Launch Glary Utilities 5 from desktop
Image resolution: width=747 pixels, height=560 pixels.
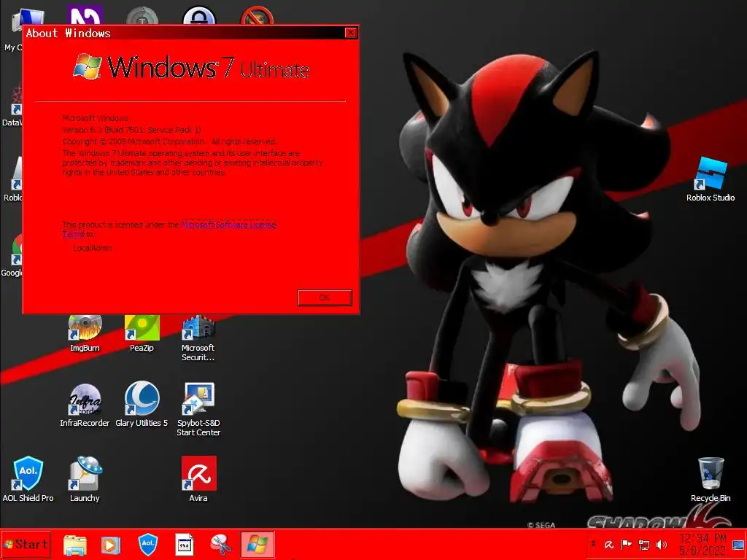click(x=142, y=405)
